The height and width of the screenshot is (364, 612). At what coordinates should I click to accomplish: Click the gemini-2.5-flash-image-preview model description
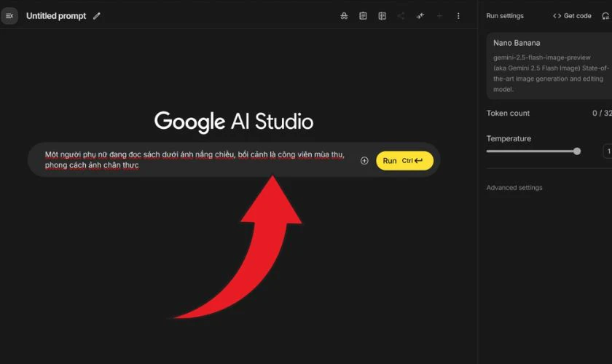pyautogui.click(x=550, y=74)
